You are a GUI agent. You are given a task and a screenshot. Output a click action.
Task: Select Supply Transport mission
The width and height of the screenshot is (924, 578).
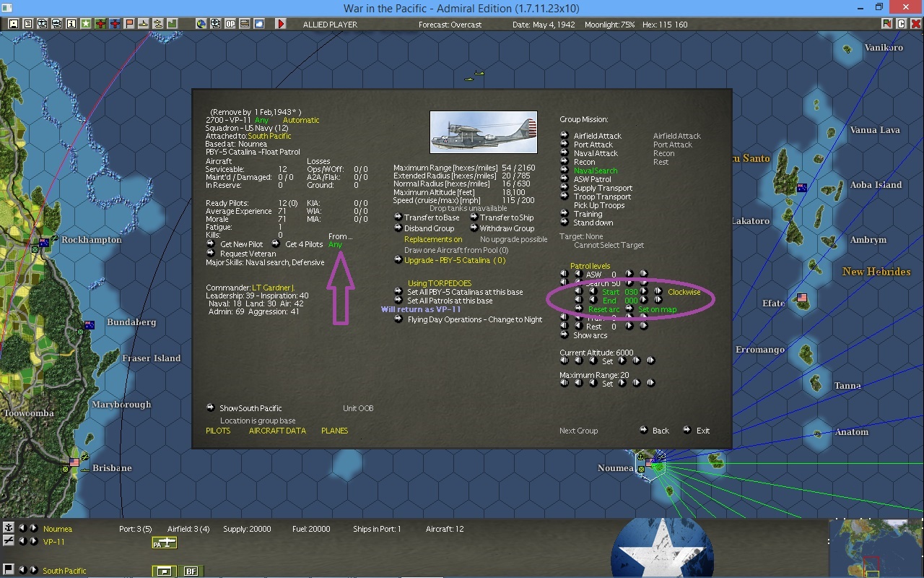pos(603,188)
